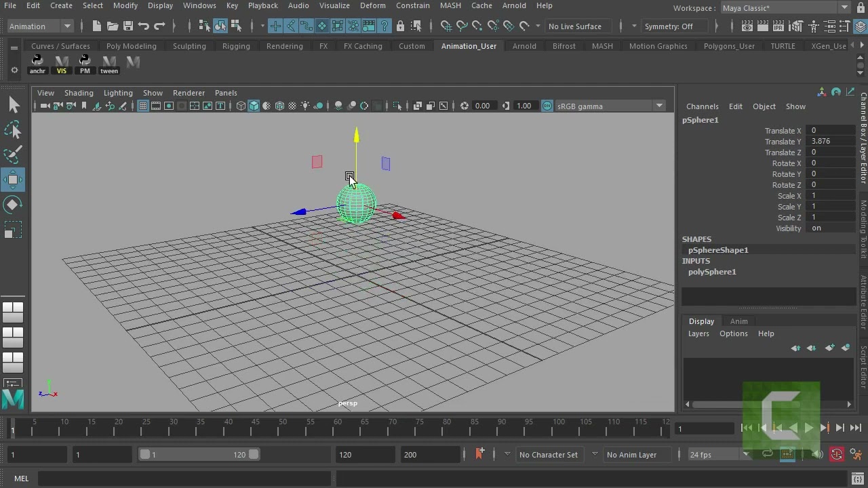Switch to the Rigging shelf tab
Image resolution: width=868 pixels, height=488 pixels.
pyautogui.click(x=236, y=46)
